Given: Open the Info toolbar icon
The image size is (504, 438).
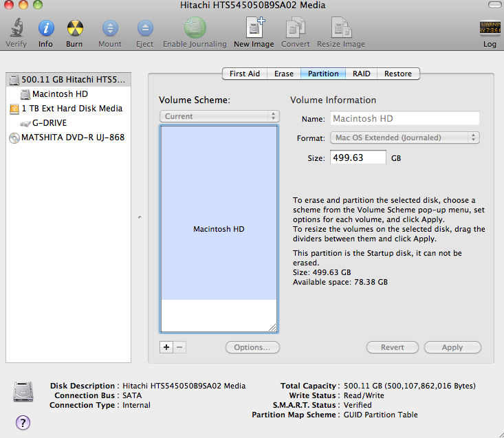Looking at the screenshot, I should click(46, 28).
